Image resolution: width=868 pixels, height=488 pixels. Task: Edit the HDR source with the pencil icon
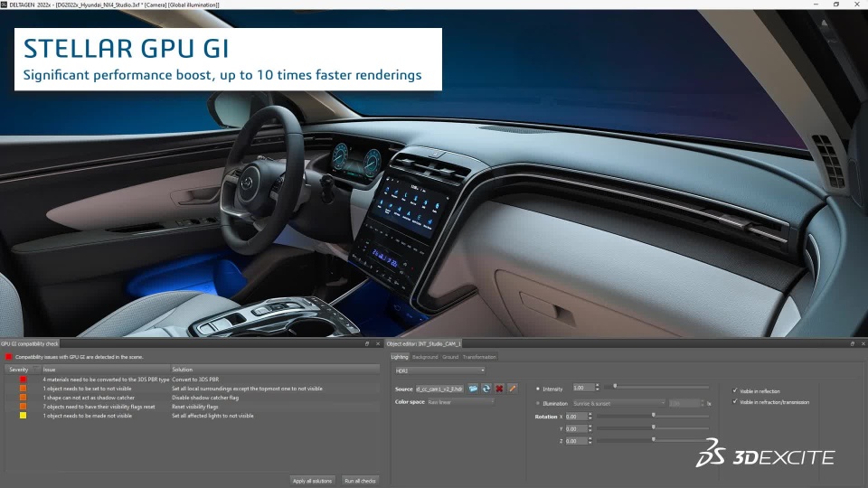click(x=513, y=389)
